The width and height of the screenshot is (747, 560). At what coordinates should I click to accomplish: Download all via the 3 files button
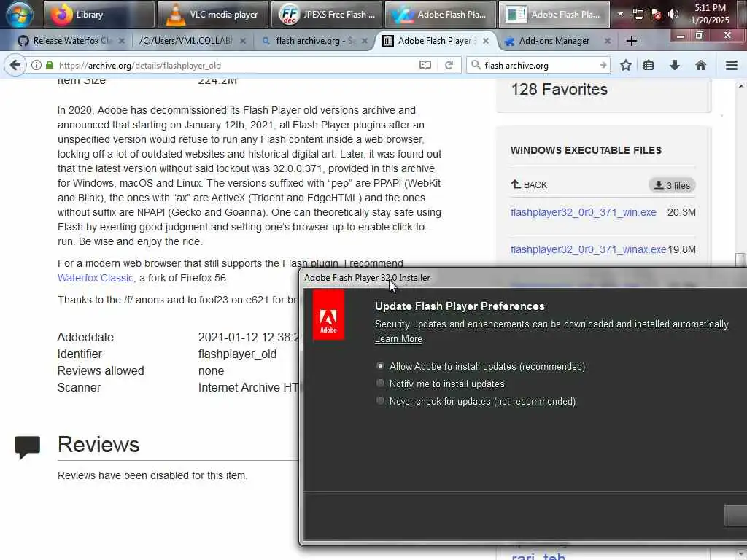pos(672,185)
